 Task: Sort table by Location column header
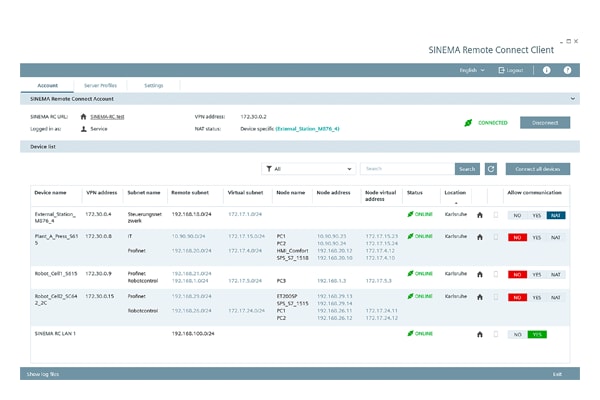pyautogui.click(x=455, y=191)
